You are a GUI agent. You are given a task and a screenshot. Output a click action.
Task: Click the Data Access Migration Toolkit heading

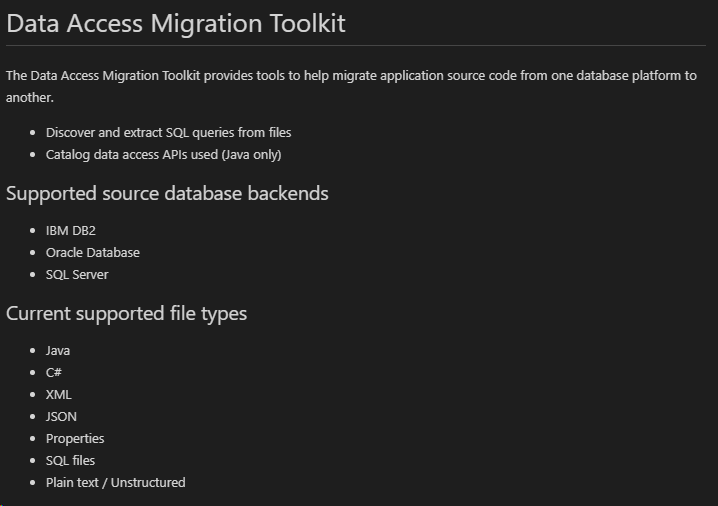175,23
